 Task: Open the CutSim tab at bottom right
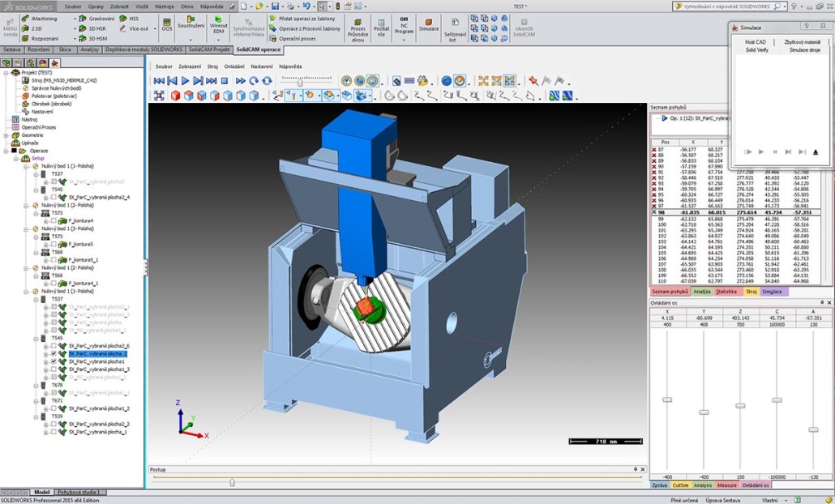680,485
